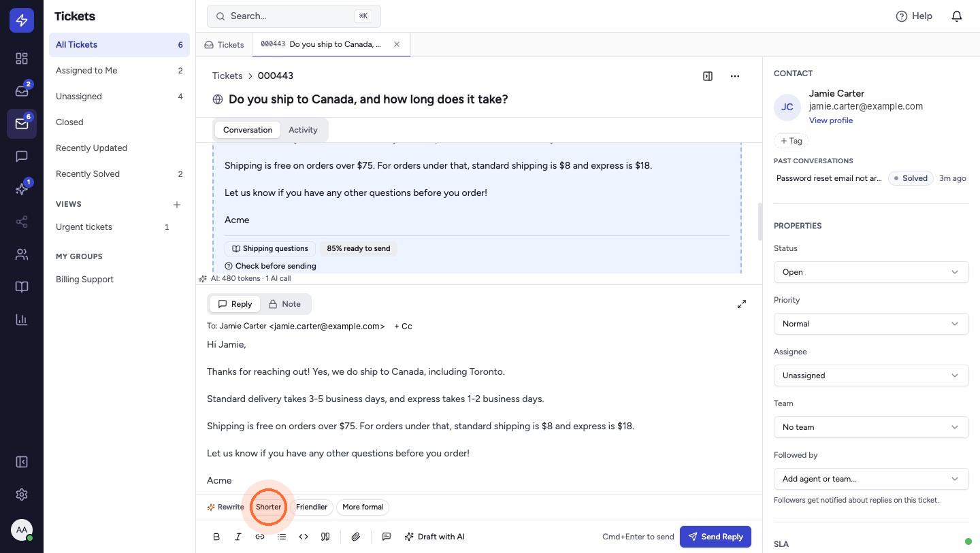
Task: Open the contacts people icon in sidebar
Action: click(22, 254)
